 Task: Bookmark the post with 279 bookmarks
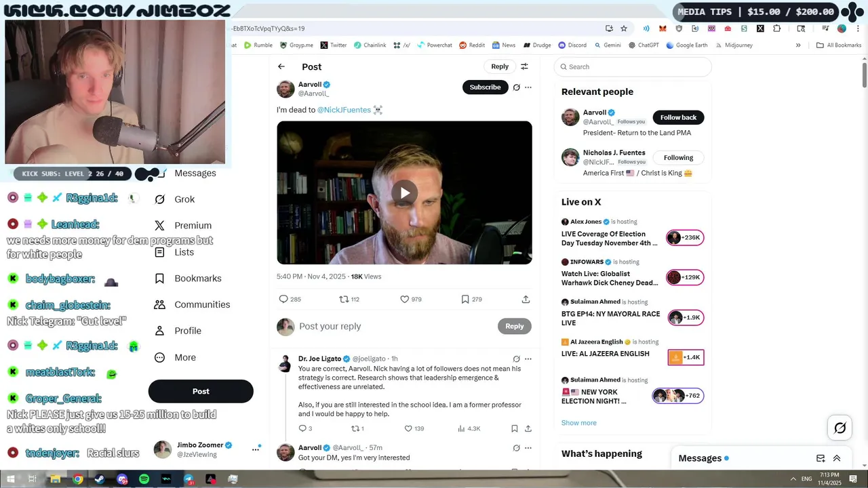tap(465, 299)
